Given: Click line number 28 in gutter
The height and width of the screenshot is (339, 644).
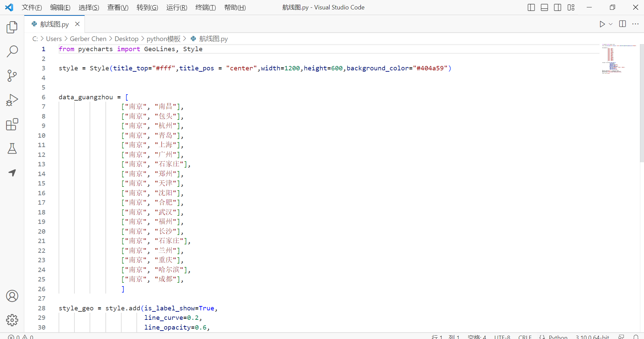Looking at the screenshot, I should 42,308.
